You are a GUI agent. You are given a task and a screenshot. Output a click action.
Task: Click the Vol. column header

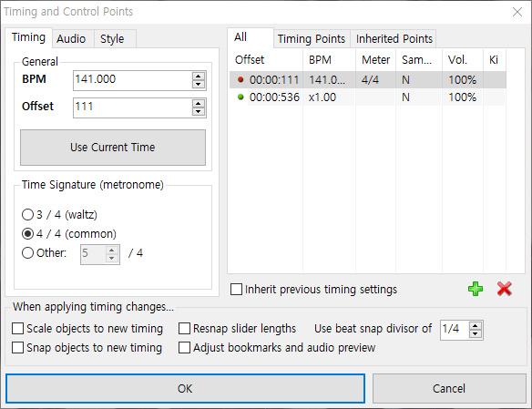463,60
